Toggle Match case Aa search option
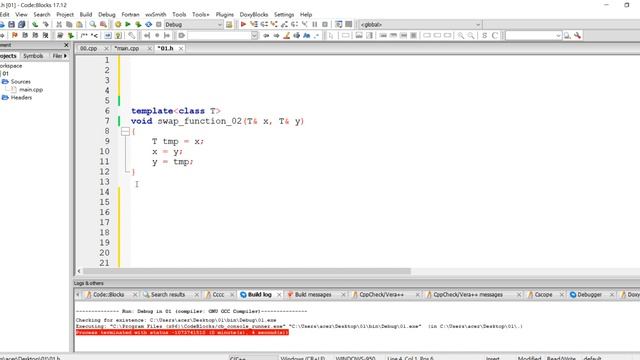This screenshot has width=640, height=360. pyautogui.click(x=307, y=36)
